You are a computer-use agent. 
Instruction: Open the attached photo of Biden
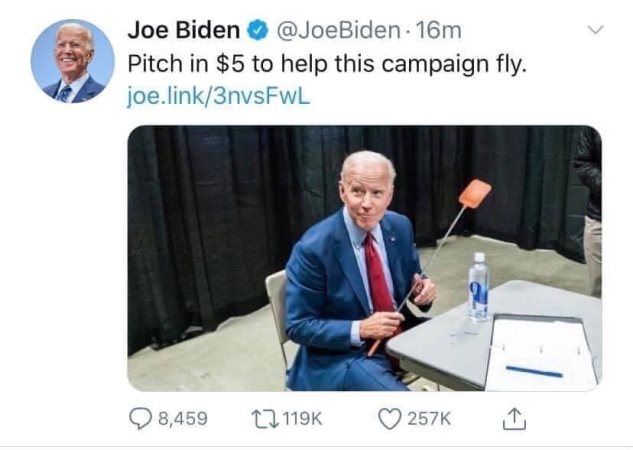point(365,258)
